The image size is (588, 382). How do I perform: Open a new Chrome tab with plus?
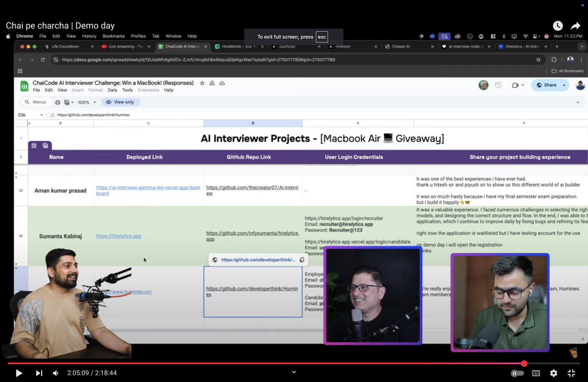tap(557, 47)
